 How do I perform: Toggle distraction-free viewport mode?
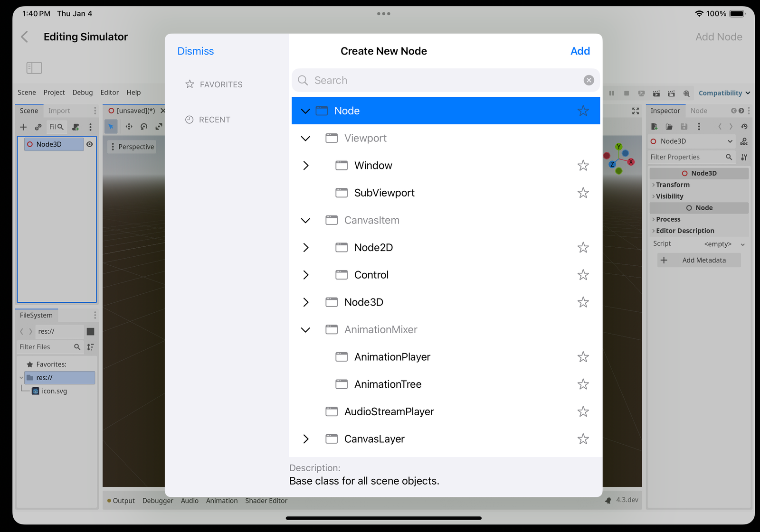point(636,111)
